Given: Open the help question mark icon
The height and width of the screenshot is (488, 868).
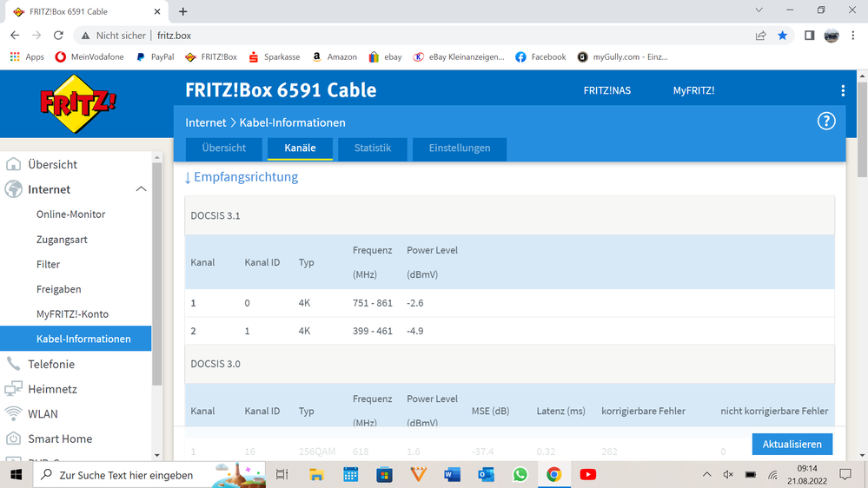Looking at the screenshot, I should point(826,122).
